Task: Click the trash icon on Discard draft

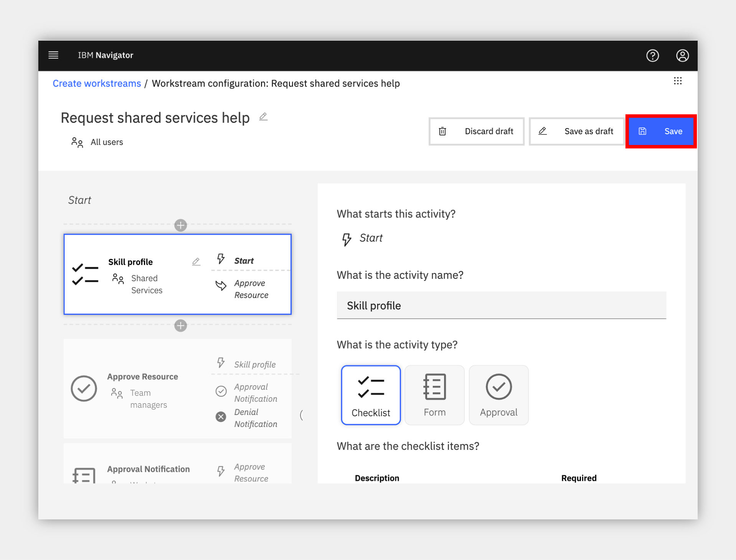Action: 442,131
